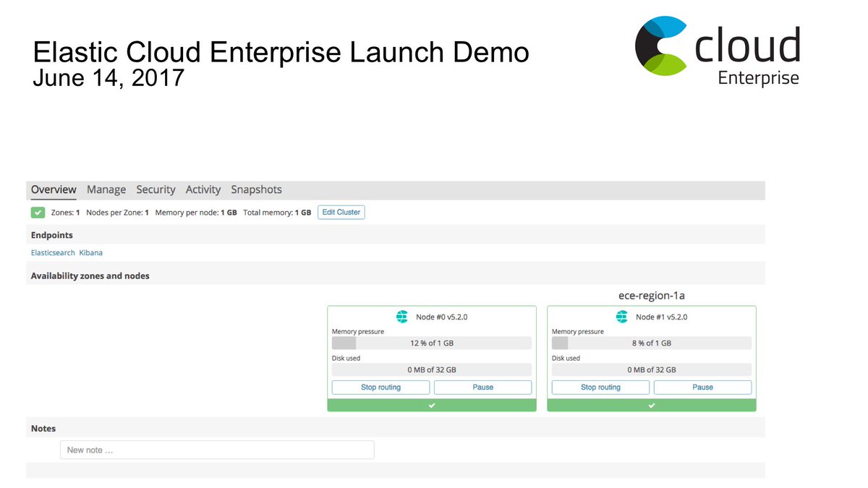Click the Node #1 Elasticsearch icon
The height and width of the screenshot is (488, 868).
(621, 317)
